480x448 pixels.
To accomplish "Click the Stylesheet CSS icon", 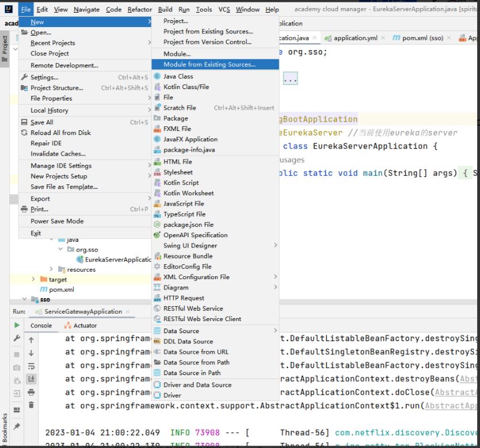I will pos(157,172).
